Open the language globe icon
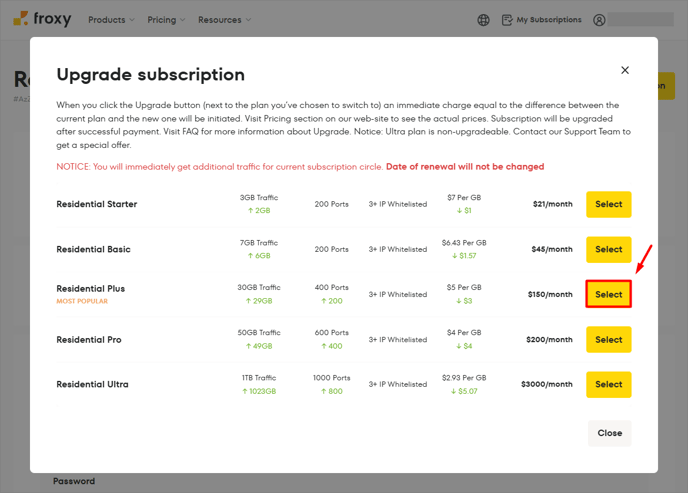Image resolution: width=688 pixels, height=493 pixels. (x=483, y=20)
